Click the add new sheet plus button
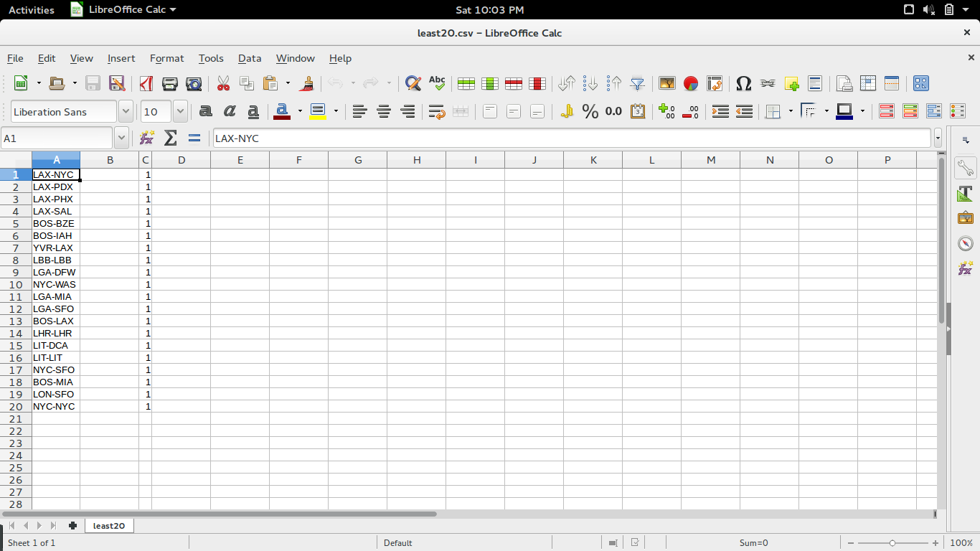 [x=72, y=526]
